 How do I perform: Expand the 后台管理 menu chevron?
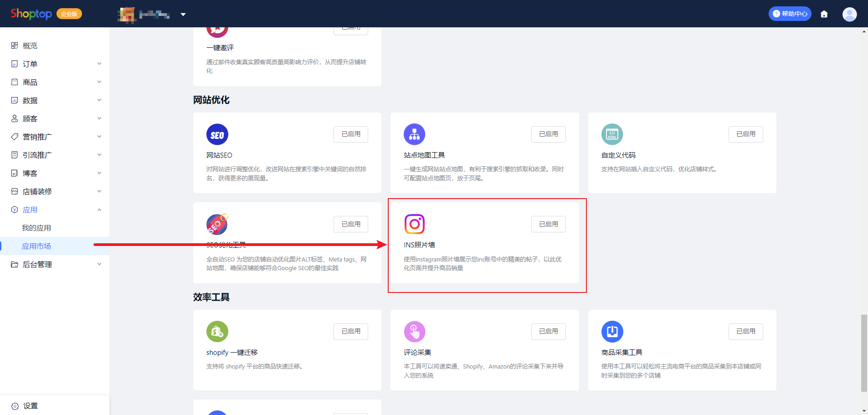tap(99, 264)
